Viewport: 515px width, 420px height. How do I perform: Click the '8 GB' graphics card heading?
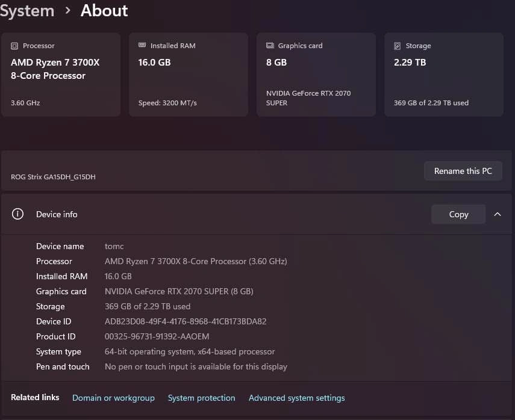[x=276, y=63]
